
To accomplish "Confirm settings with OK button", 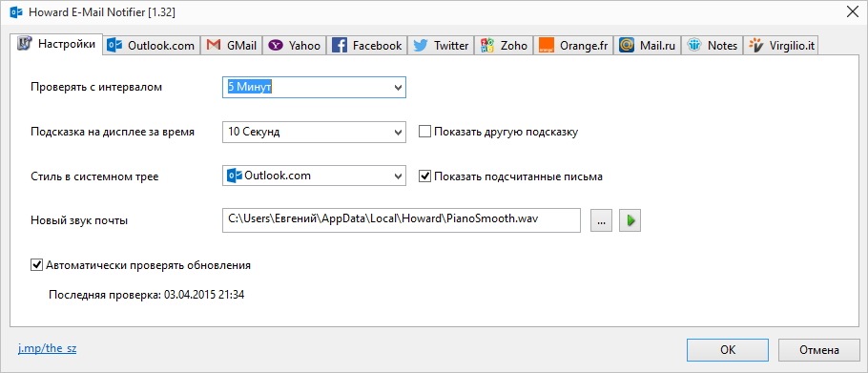I will pos(728,350).
